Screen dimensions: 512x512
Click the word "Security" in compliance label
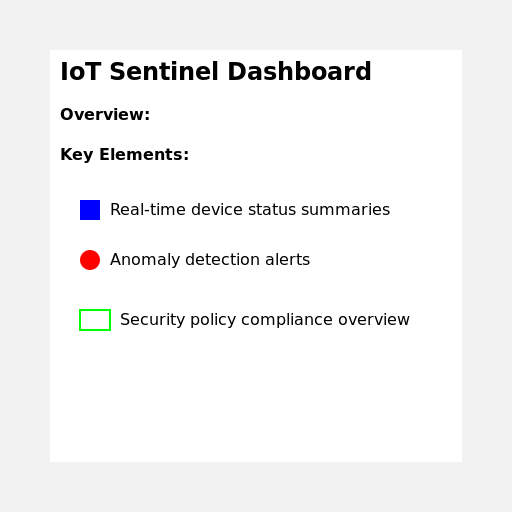pyautogui.click(x=153, y=320)
